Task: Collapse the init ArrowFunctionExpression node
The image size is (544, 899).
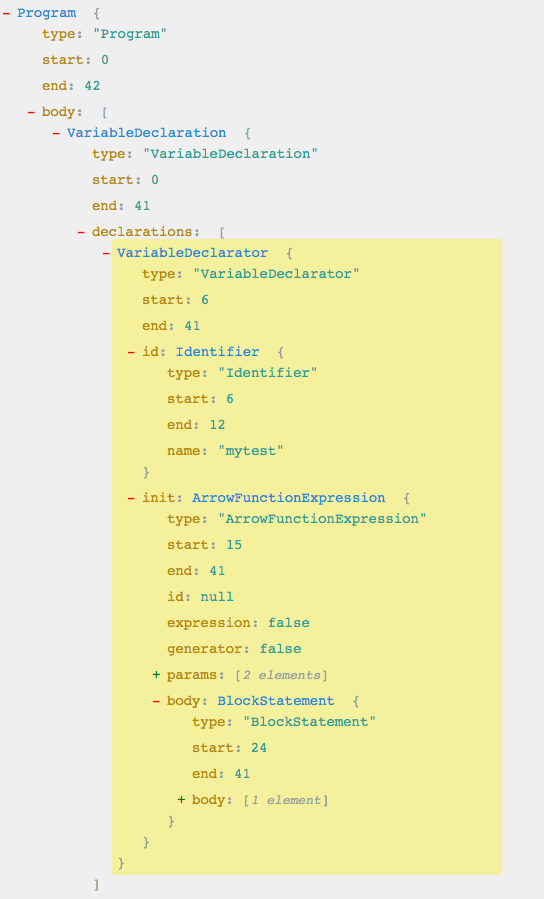Action: 131,498
